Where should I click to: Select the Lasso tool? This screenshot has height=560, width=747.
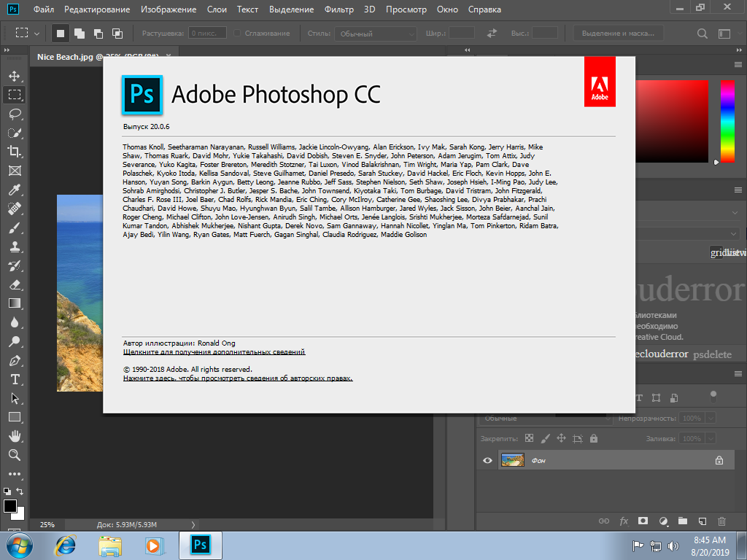[14, 114]
